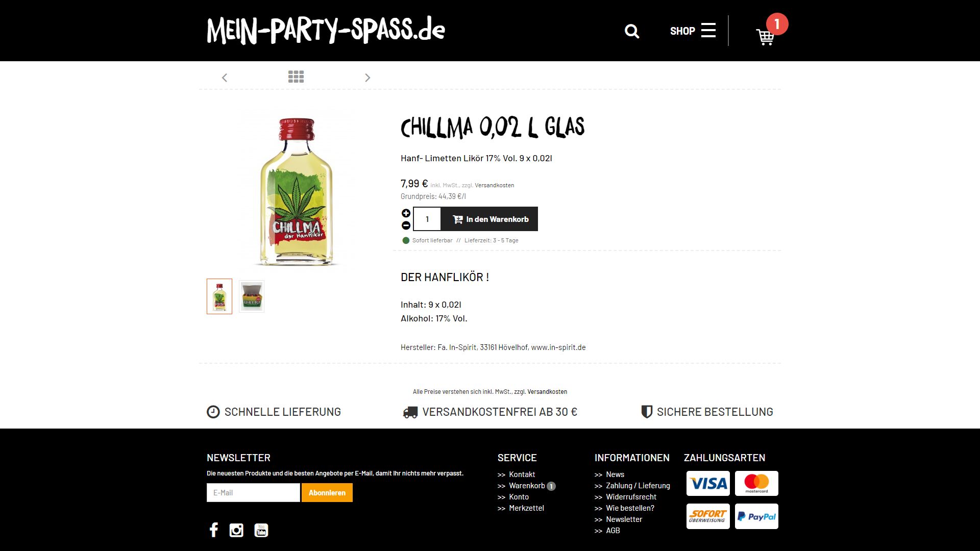Click the Abonnieren button
The image size is (980, 551).
click(327, 493)
